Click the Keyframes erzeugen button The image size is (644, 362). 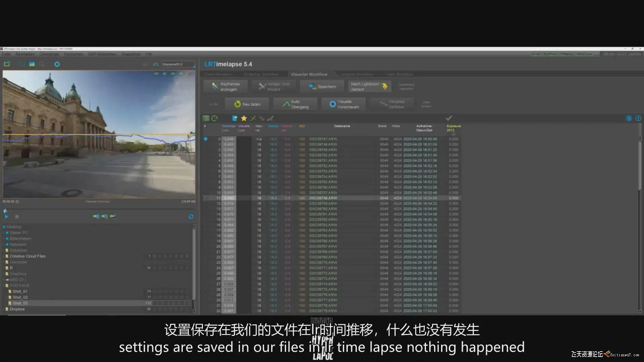(225, 86)
